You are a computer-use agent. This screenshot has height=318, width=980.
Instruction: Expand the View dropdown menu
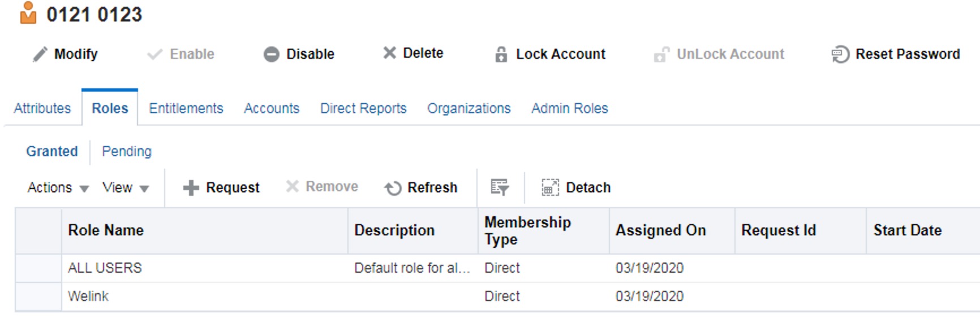(x=126, y=188)
